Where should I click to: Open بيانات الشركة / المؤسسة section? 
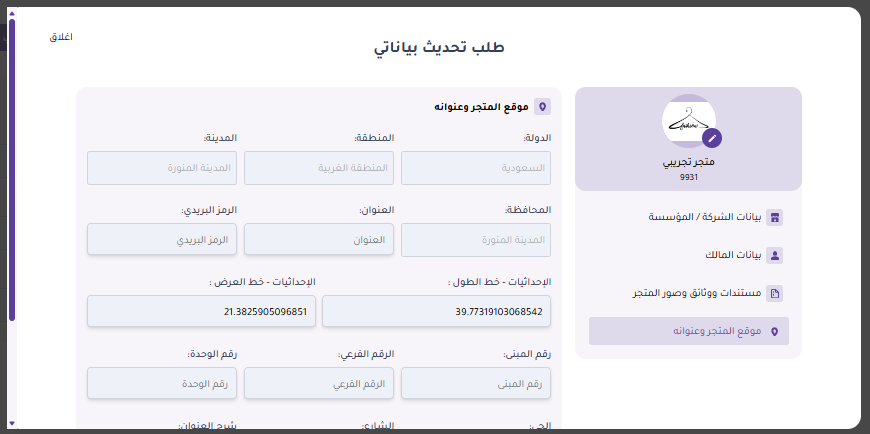coord(700,217)
